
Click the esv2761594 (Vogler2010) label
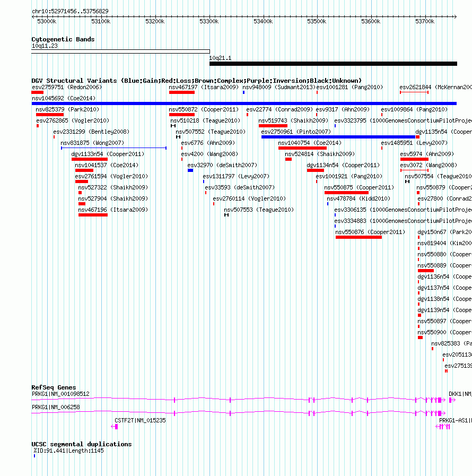(x=111, y=176)
